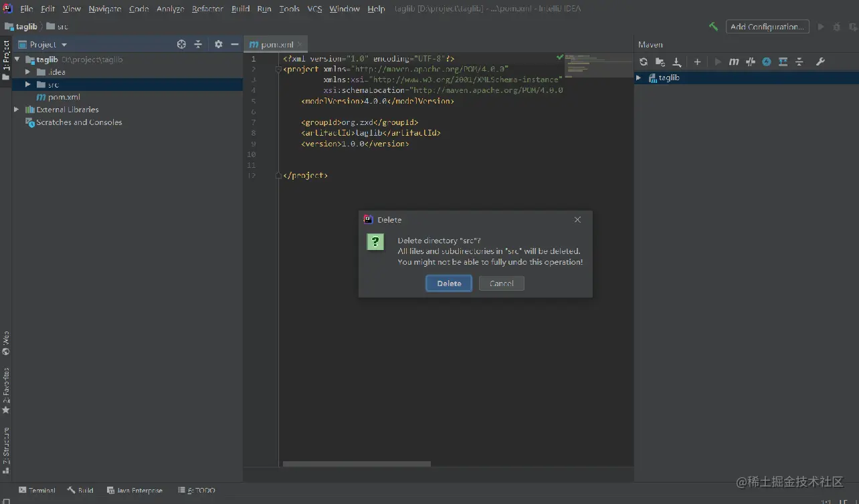Click the question mark icon in Delete dialog
This screenshot has width=859, height=504.
(x=375, y=241)
